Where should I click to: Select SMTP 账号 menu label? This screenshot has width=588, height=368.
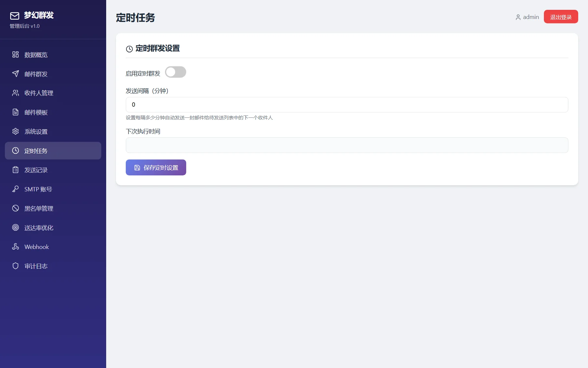tap(38, 189)
